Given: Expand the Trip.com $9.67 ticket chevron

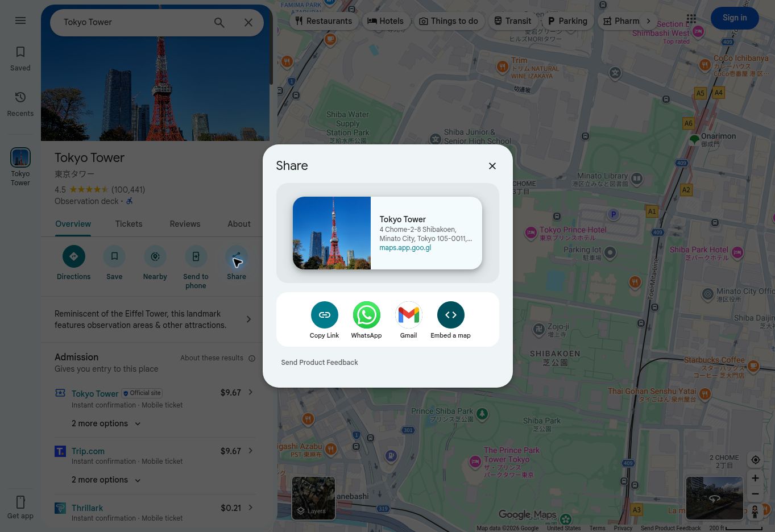Looking at the screenshot, I should pos(250,451).
